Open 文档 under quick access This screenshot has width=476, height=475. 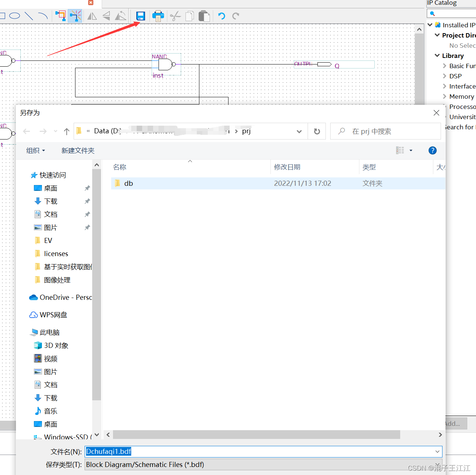click(x=46, y=215)
